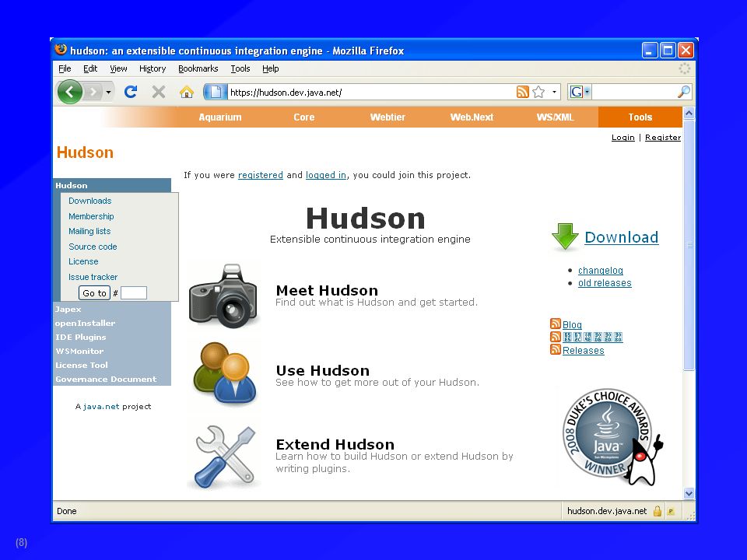This screenshot has height=560, width=747.
Task: Click the Go to button
Action: (94, 293)
